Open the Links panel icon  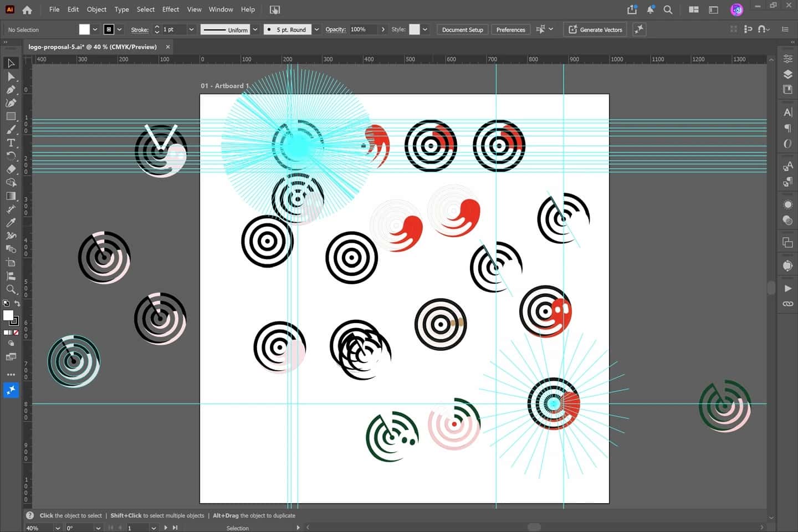click(787, 304)
